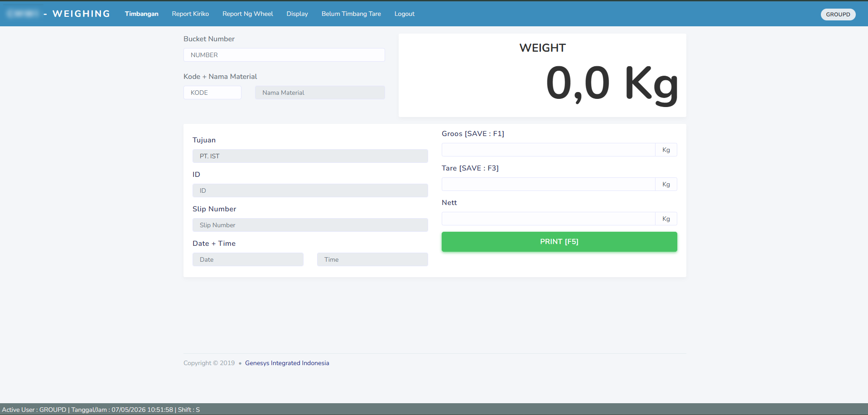Viewport: 868px width, 415px height.
Task: Go to the Display page
Action: (x=297, y=14)
